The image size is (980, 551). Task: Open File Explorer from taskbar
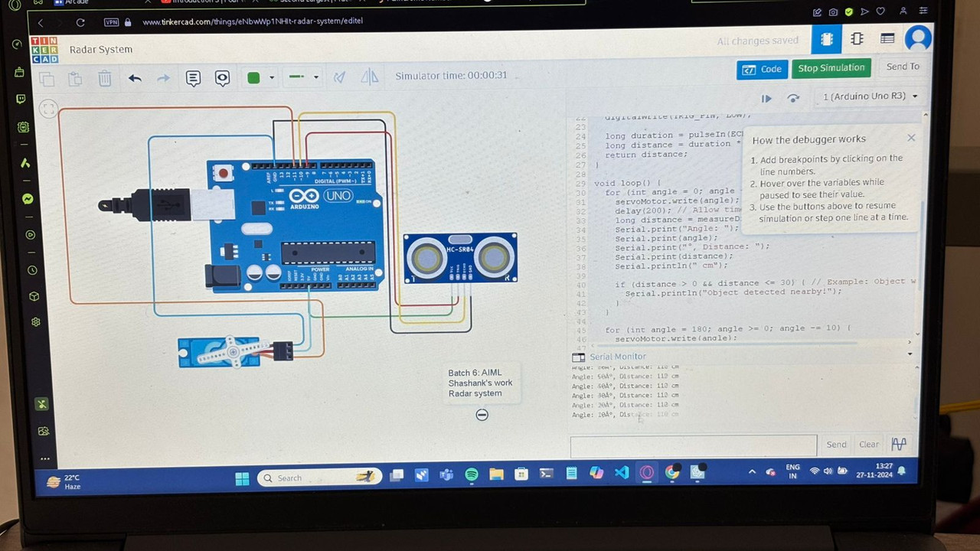point(496,474)
